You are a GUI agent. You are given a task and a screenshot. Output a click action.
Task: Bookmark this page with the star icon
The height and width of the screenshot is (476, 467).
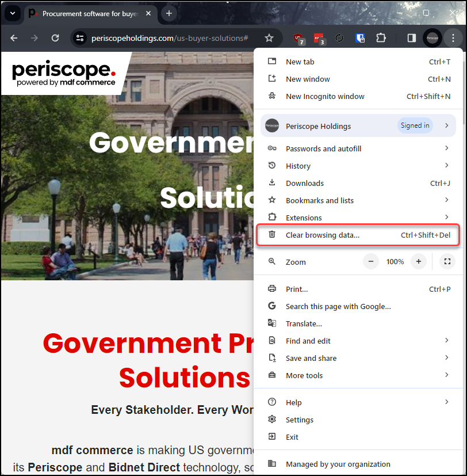(269, 38)
